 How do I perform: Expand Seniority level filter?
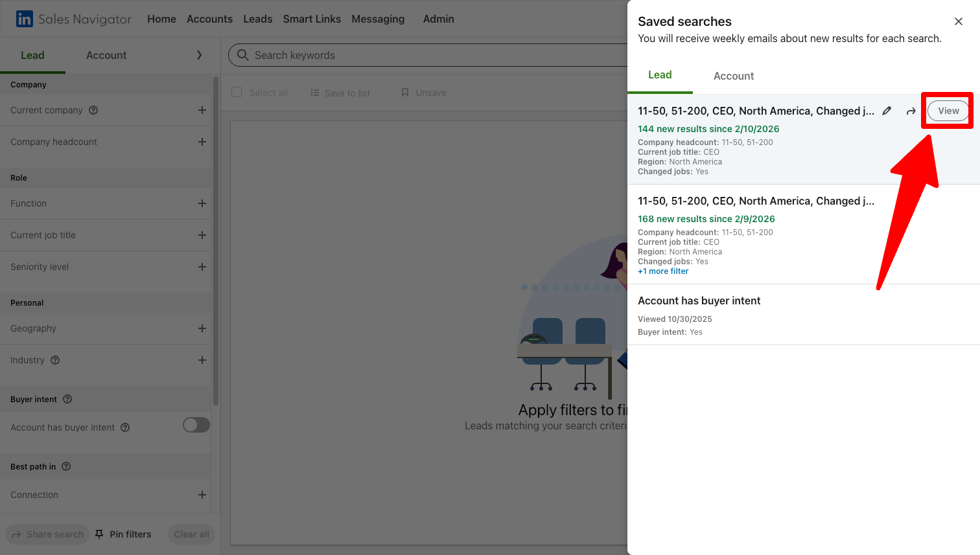tap(202, 267)
